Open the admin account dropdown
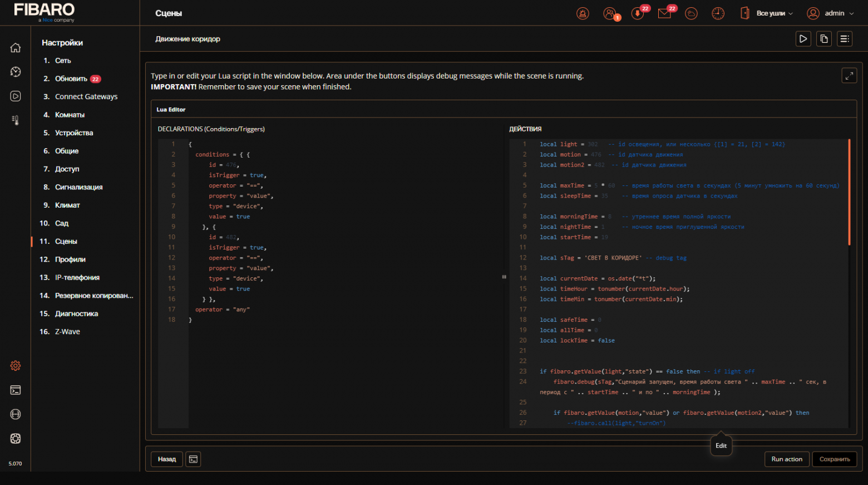The height and width of the screenshot is (485, 868). 839,13
